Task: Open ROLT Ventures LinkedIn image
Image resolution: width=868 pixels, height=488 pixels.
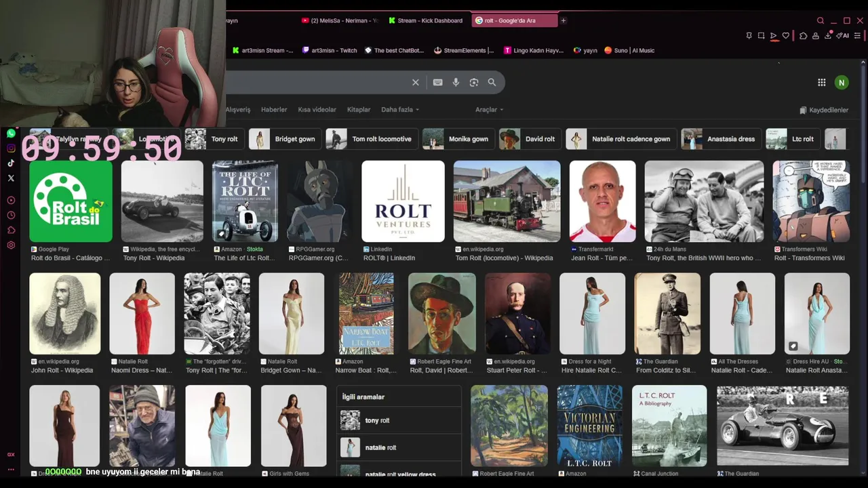Action: click(x=403, y=201)
